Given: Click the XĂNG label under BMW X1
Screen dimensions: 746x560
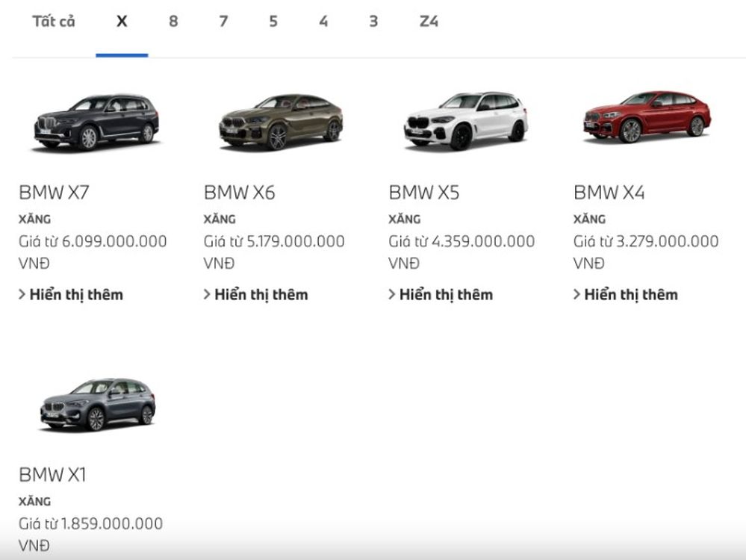Looking at the screenshot, I should (35, 501).
